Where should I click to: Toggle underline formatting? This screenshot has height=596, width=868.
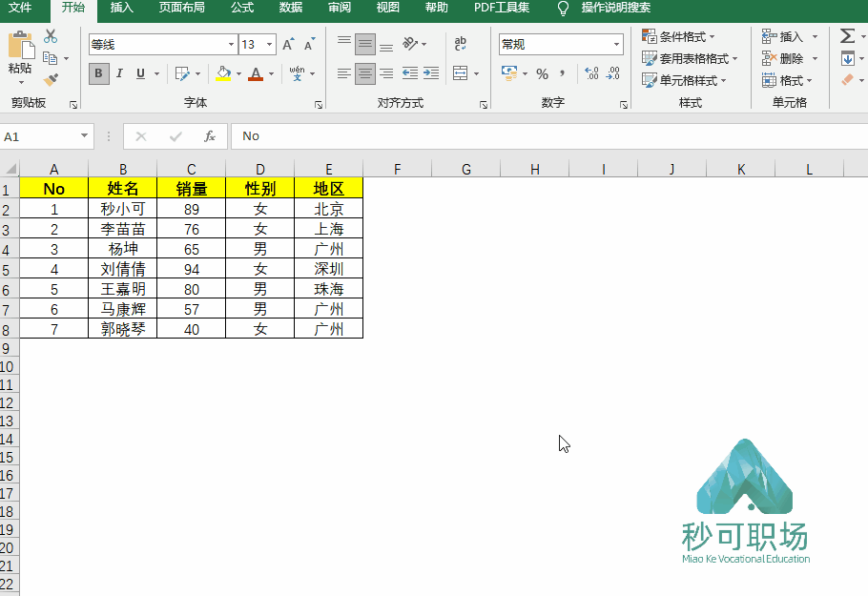[140, 73]
